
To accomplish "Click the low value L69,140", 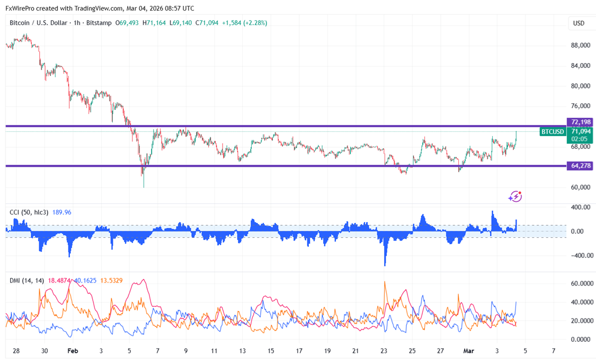I will [181, 23].
